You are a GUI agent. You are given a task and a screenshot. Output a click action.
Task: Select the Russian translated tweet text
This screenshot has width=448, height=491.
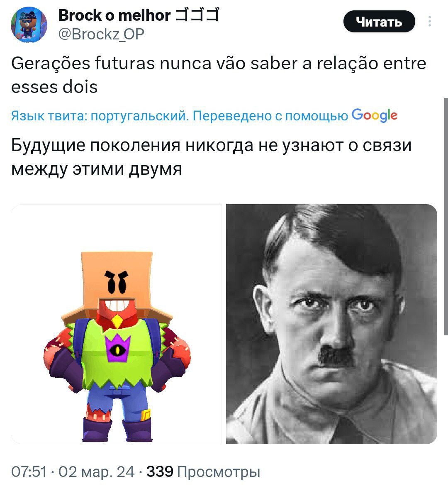point(211,157)
